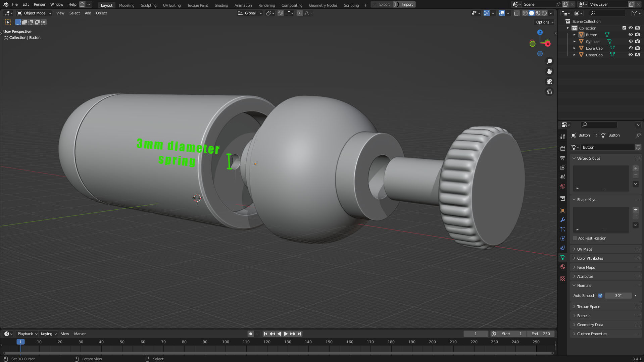
Task: Open the Scene properties tab icon
Action: tap(563, 176)
